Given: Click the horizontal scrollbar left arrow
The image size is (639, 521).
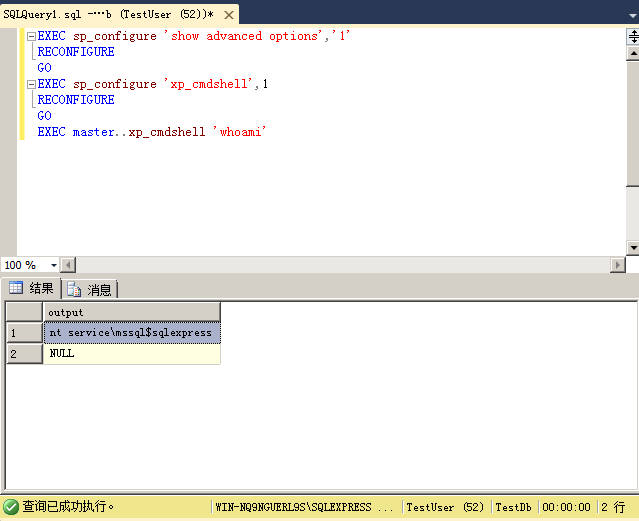Looking at the screenshot, I should point(68,265).
